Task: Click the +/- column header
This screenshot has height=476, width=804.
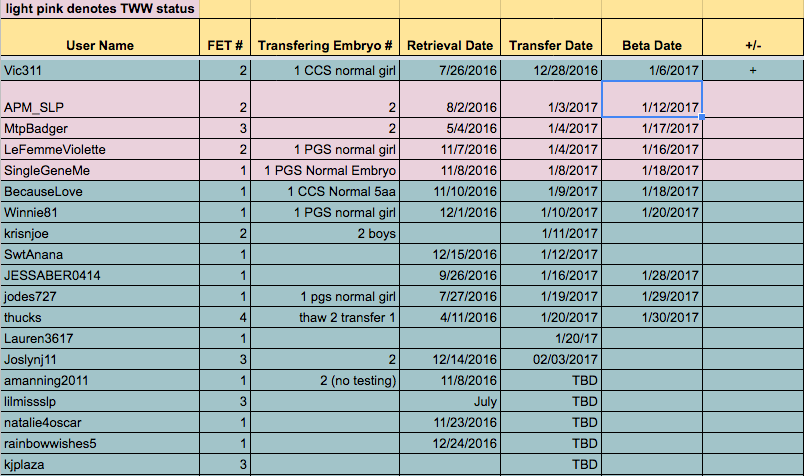Action: pyautogui.click(x=752, y=45)
